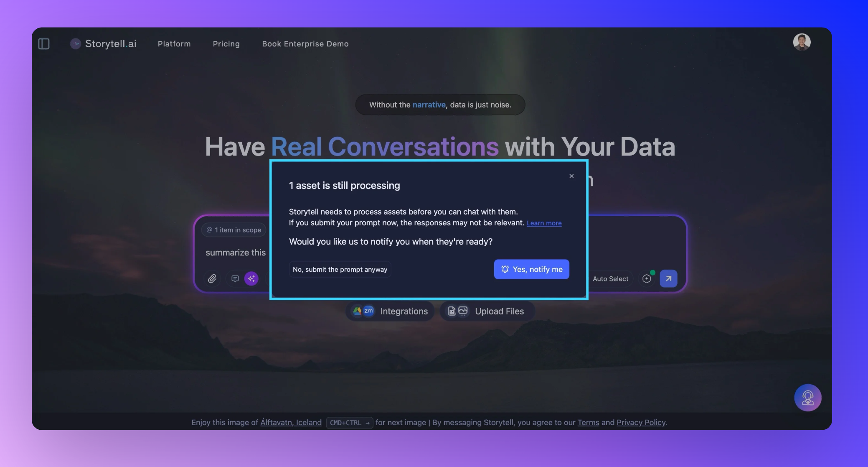Open the Platform menu
868x467 pixels.
174,44
